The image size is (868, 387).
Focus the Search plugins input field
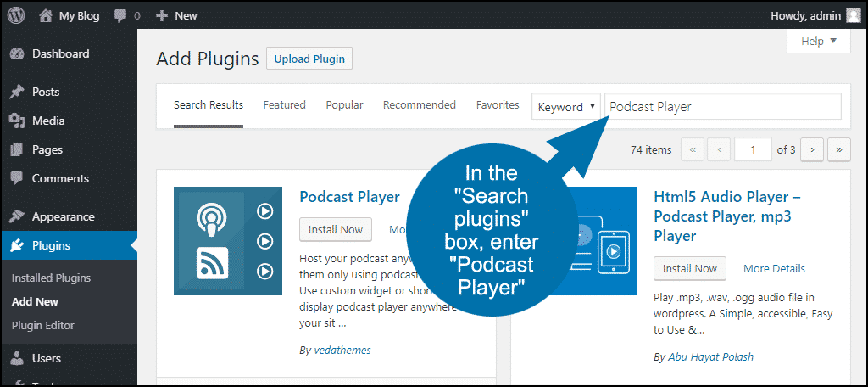pyautogui.click(x=723, y=106)
